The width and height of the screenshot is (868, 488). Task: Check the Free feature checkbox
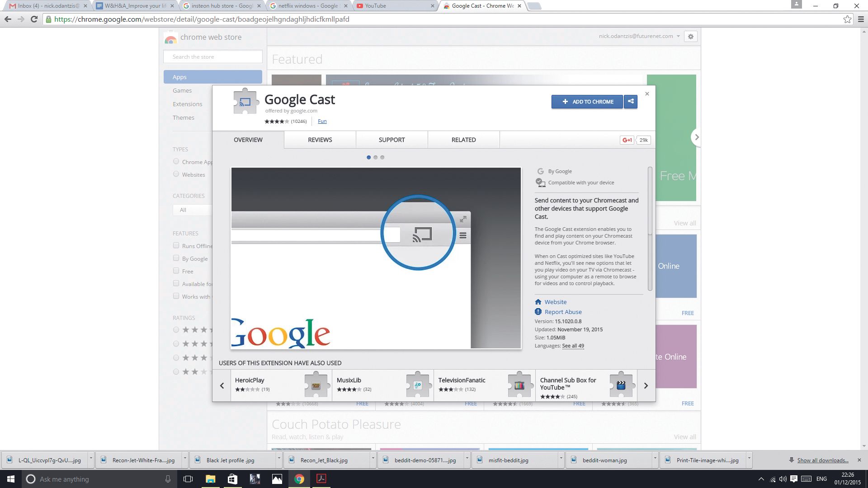click(x=176, y=271)
